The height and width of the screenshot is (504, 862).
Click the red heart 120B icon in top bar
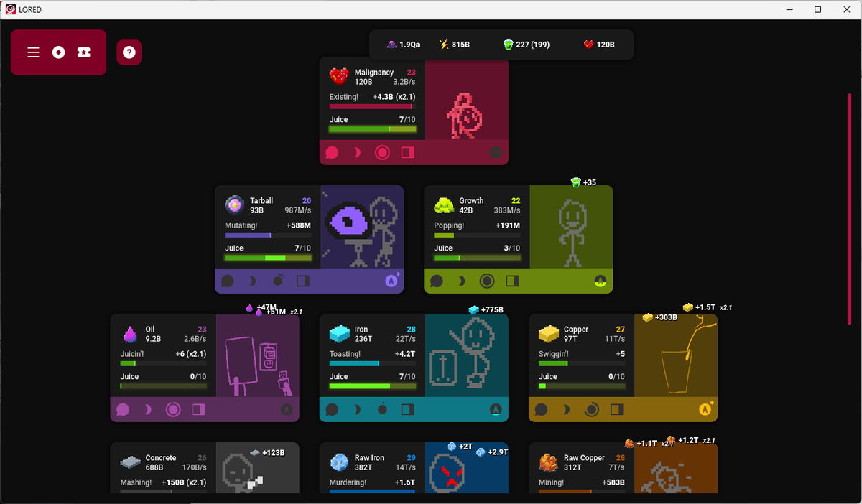tap(589, 45)
